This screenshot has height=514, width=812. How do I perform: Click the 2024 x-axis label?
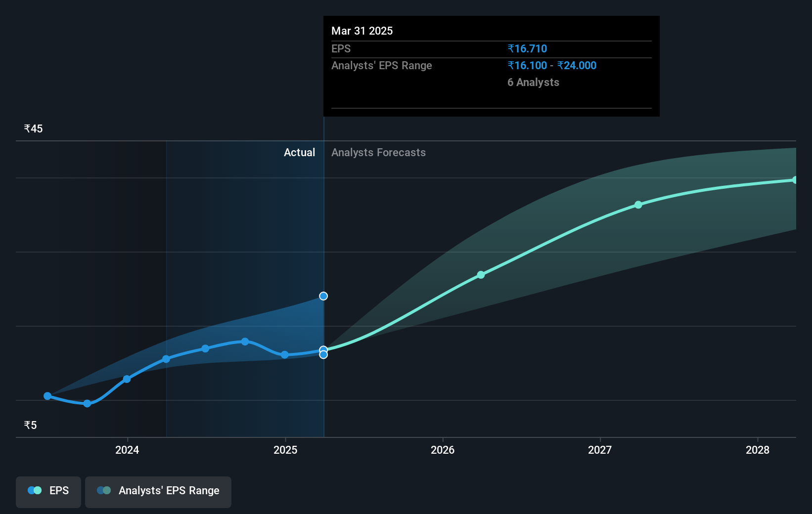(x=127, y=450)
